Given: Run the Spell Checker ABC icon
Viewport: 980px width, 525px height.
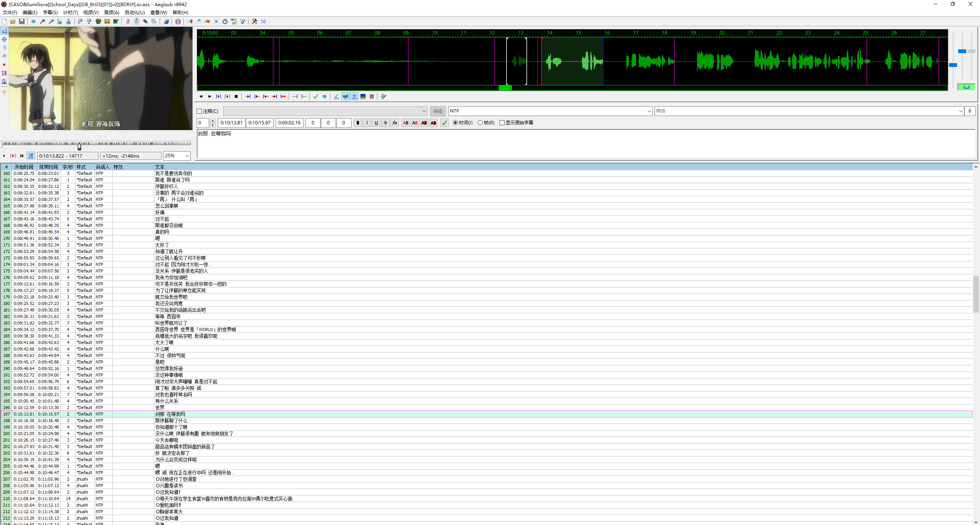Looking at the screenshot, I should click(243, 21).
